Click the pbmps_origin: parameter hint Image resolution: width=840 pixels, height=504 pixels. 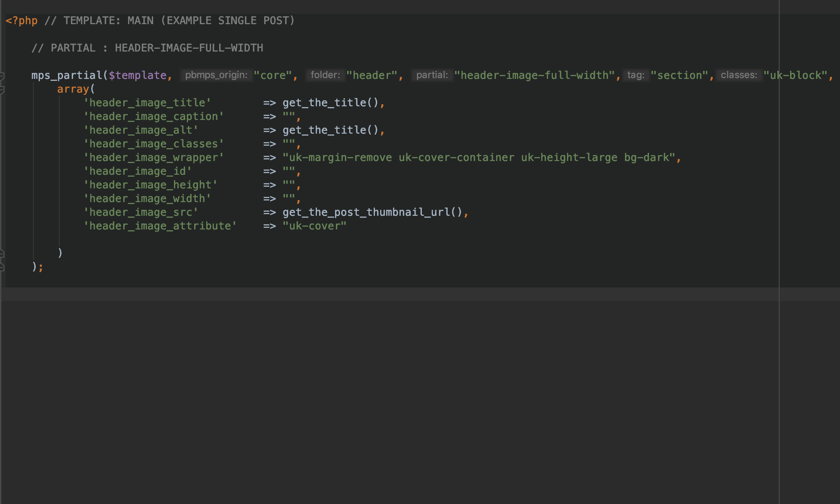pyautogui.click(x=216, y=75)
